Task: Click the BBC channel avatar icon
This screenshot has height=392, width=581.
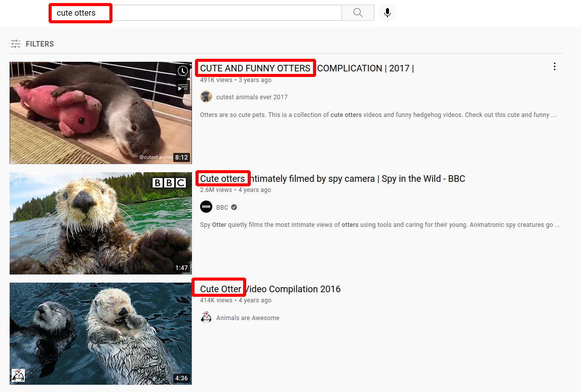Action: click(206, 207)
